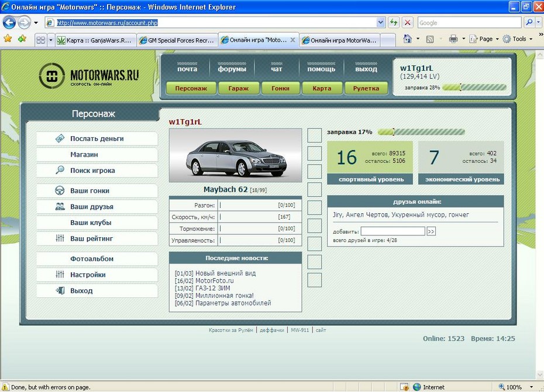Click the green Рулетка button
The height and width of the screenshot is (392, 544).
pyautogui.click(x=366, y=88)
